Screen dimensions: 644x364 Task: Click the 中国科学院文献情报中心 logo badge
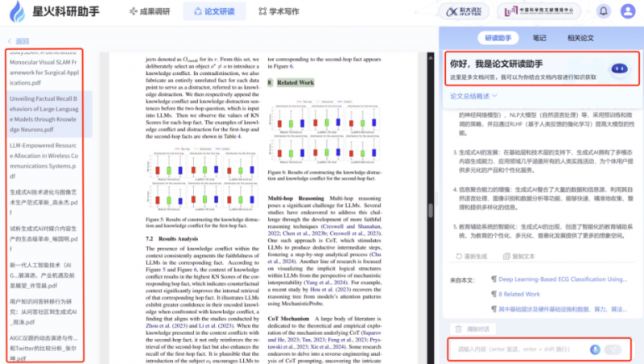pos(539,11)
